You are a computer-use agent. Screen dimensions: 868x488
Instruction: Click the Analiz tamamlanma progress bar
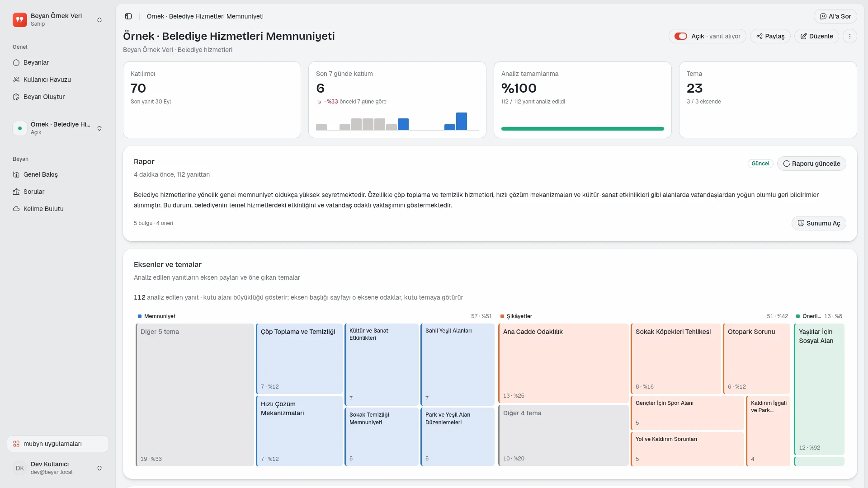point(583,129)
